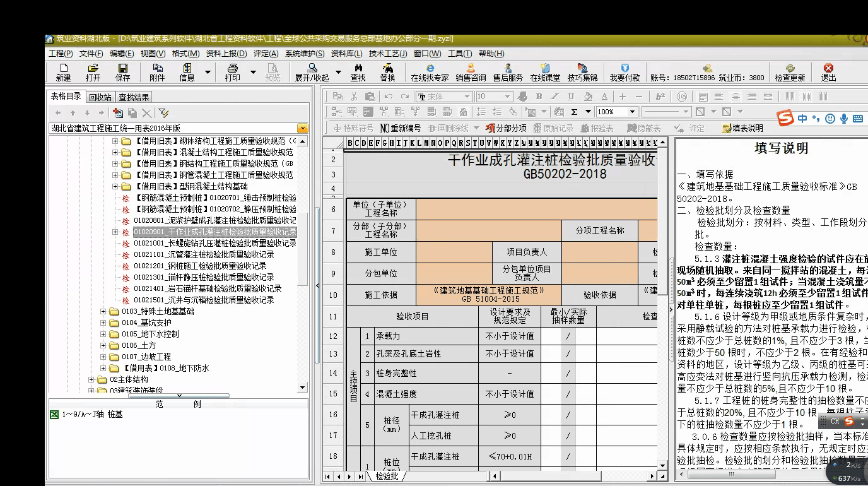
Task: Click the 新建 (New) toolbar icon
Action: 63,72
